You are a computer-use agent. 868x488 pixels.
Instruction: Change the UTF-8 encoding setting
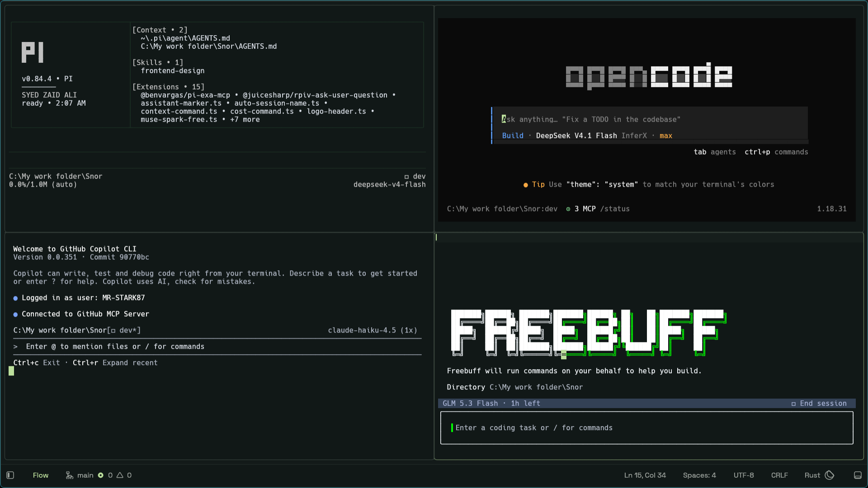point(744,475)
